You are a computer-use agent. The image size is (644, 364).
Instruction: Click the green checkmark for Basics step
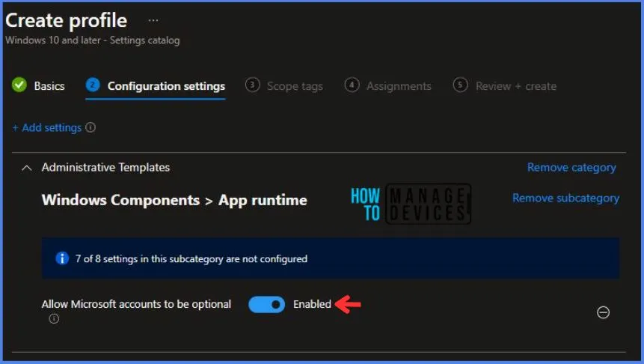point(19,85)
